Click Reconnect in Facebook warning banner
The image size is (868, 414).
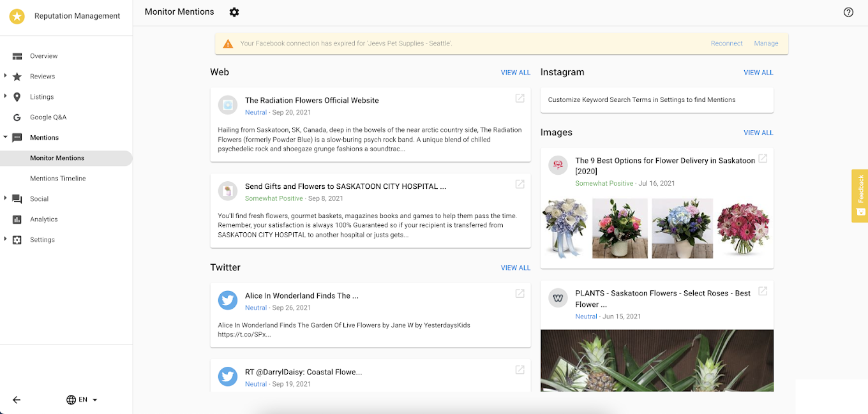pos(726,43)
